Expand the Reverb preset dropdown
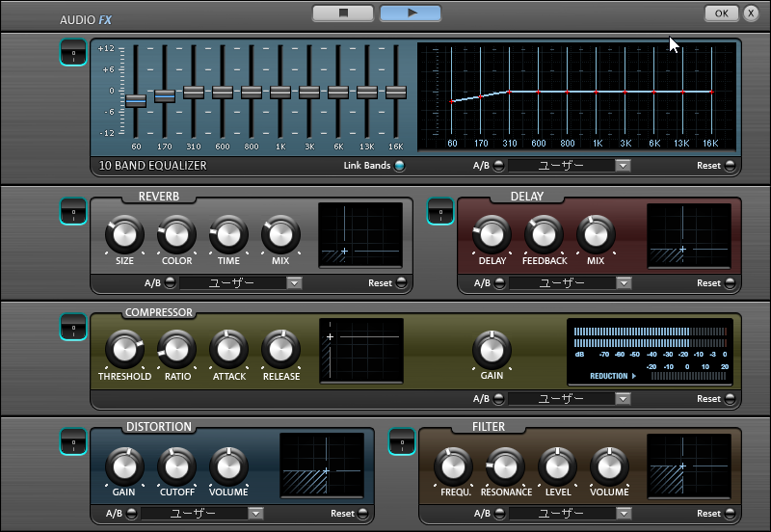Screen dimensions: 771x532 tap(294, 283)
